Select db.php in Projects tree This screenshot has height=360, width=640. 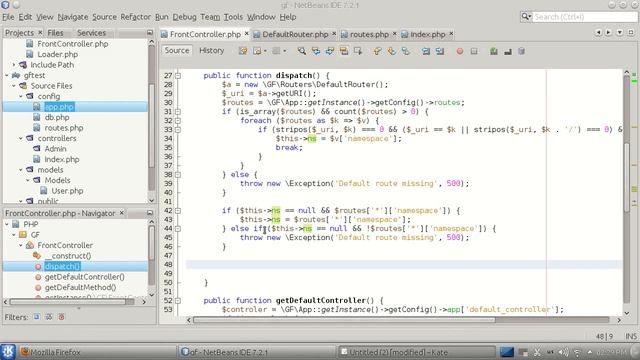pyautogui.click(x=57, y=118)
